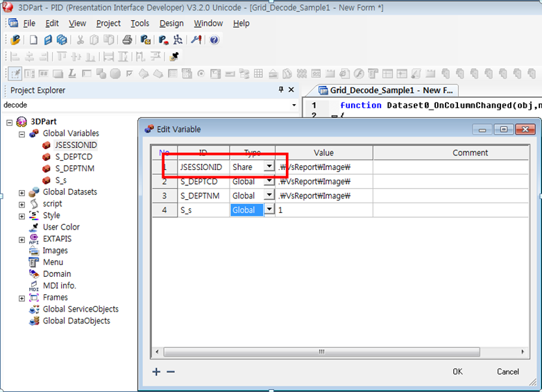Open the Design menu
The width and height of the screenshot is (542, 392).
[171, 23]
